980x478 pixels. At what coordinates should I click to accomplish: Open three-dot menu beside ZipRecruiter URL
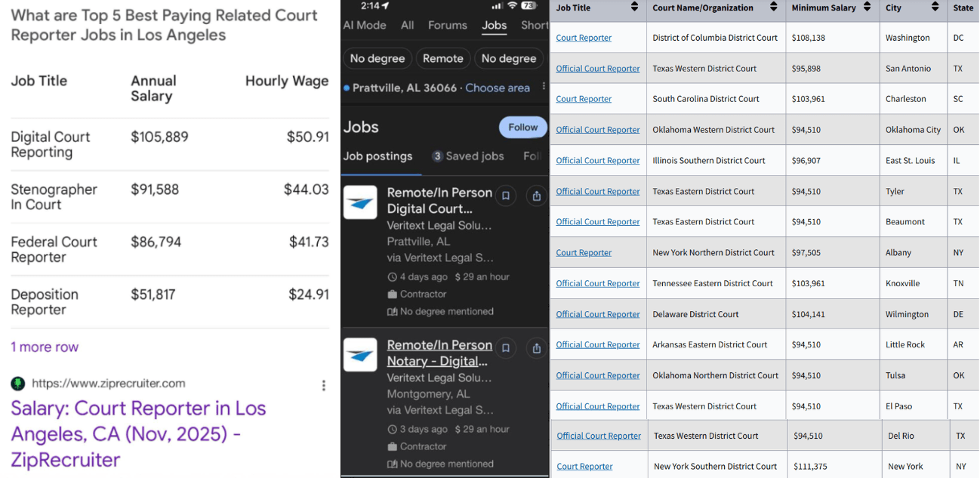[x=323, y=385]
